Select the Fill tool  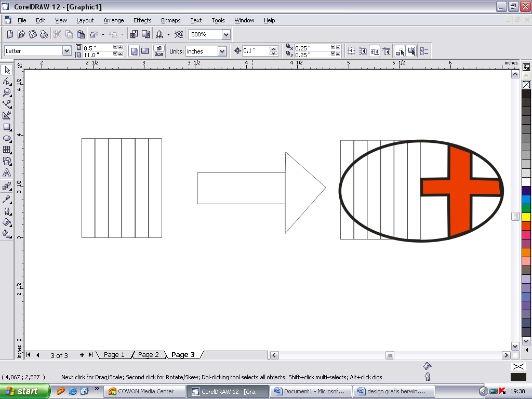click(7, 222)
